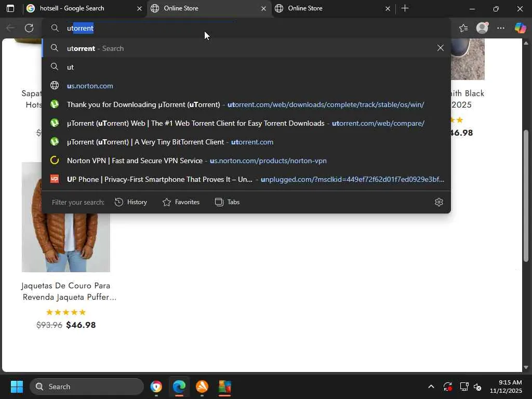532x399 pixels.
Task: Open a new tab with plus button
Action: (405, 8)
